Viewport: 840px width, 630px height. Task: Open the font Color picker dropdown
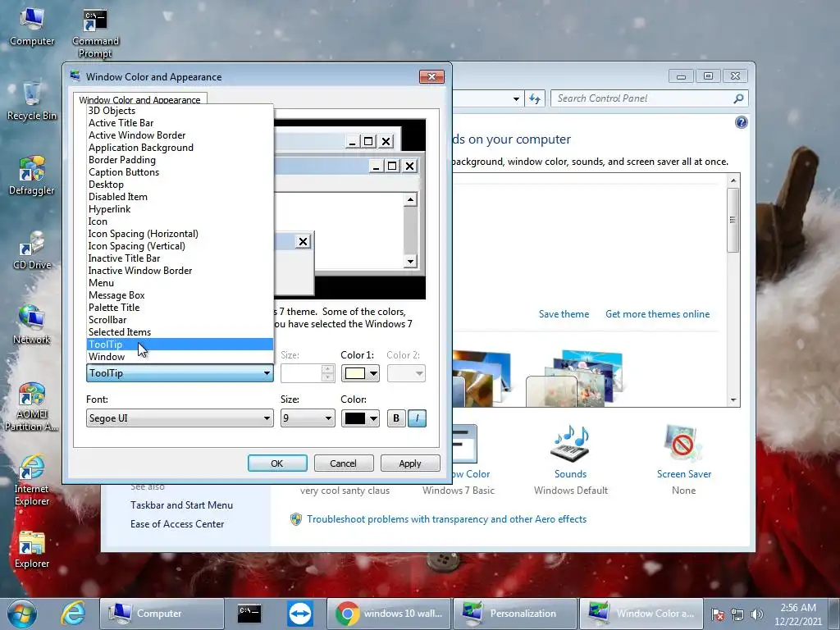[373, 418]
